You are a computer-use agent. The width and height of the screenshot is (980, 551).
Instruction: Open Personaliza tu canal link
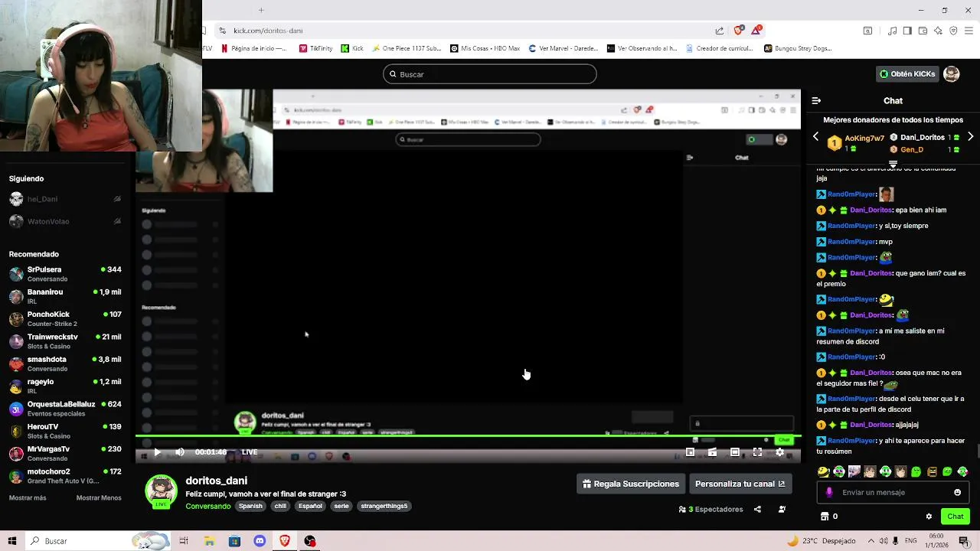[740, 484]
